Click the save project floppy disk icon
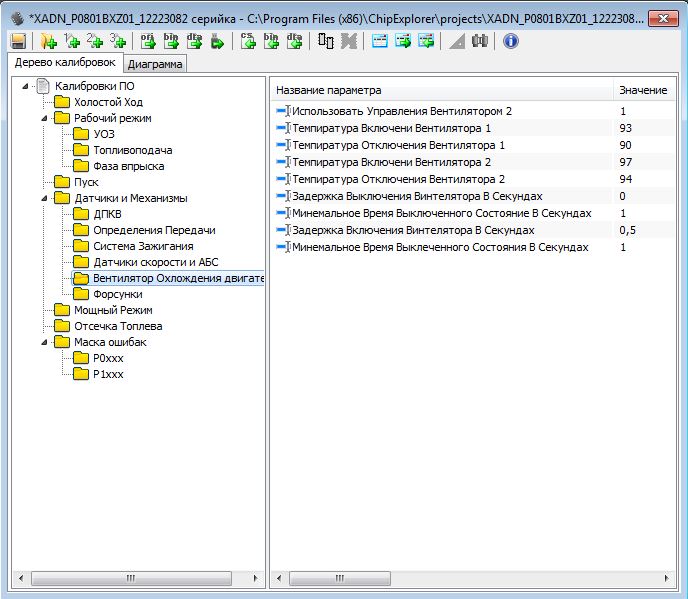The height and width of the screenshot is (599, 688). pos(18,41)
